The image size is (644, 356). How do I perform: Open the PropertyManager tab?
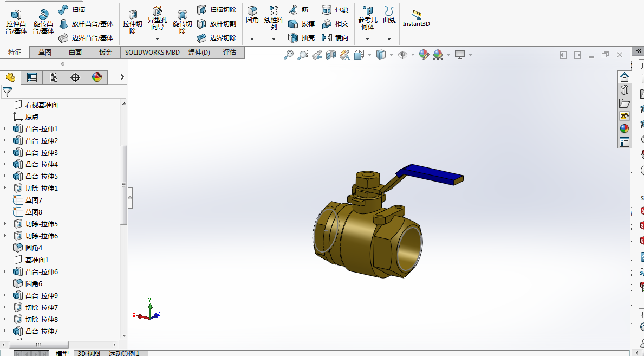(x=31, y=77)
